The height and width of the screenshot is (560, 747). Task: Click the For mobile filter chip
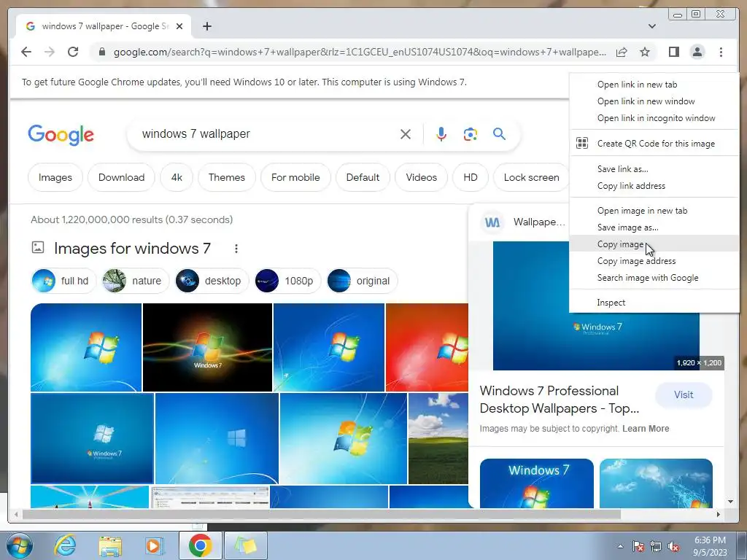pyautogui.click(x=295, y=177)
